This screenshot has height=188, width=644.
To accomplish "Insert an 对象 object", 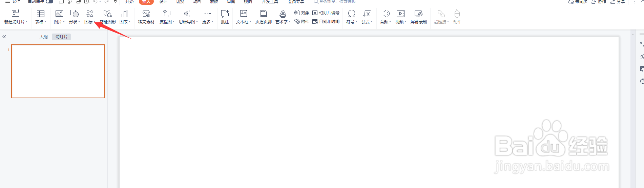I will click(x=302, y=13).
